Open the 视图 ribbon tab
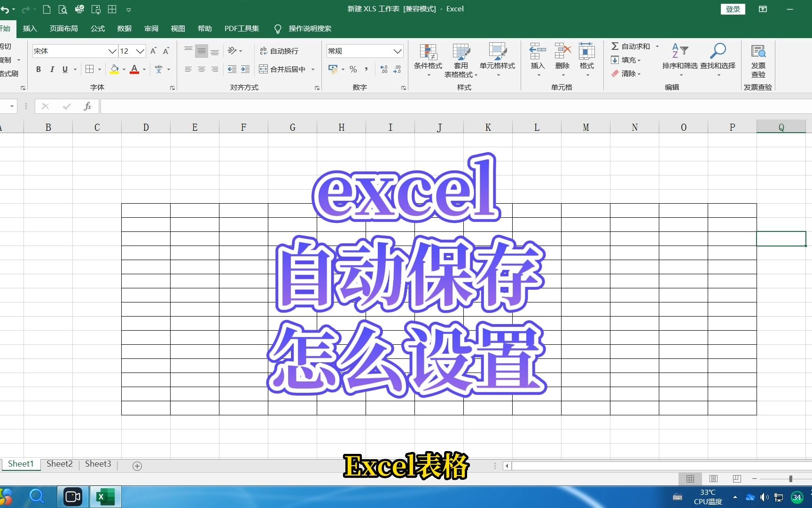Viewport: 812px width, 508px height. (178, 28)
